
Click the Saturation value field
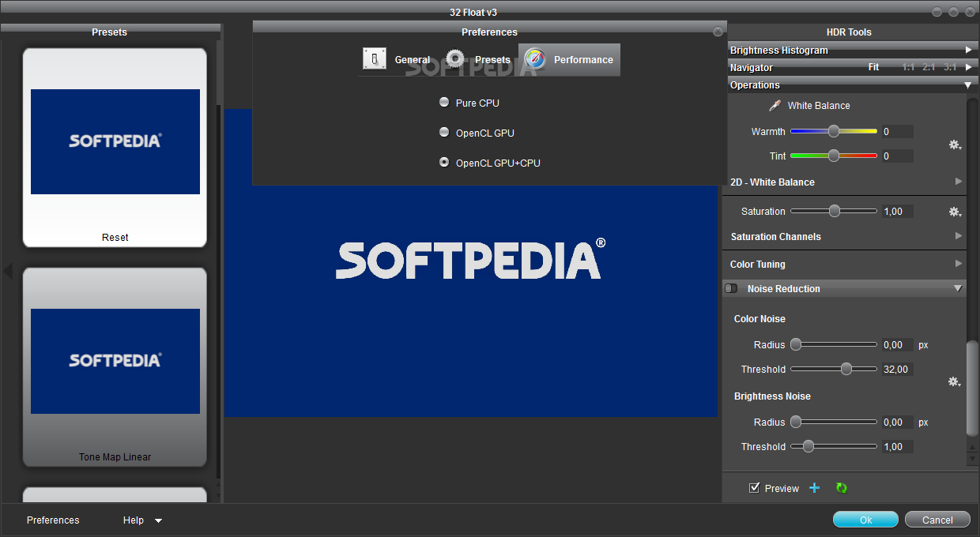pos(897,212)
